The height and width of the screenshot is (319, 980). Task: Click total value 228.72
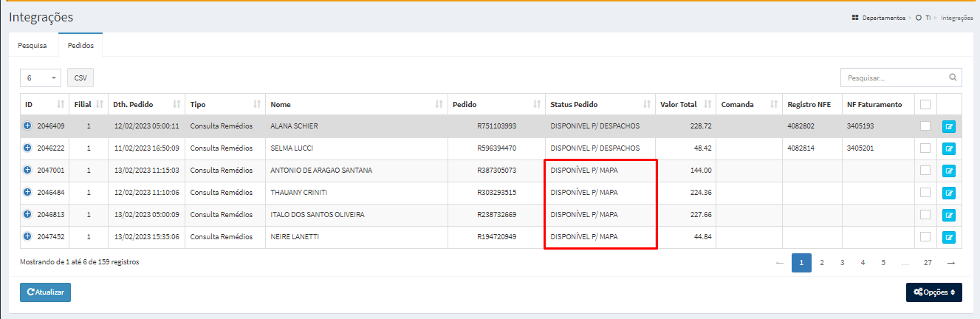point(701,126)
